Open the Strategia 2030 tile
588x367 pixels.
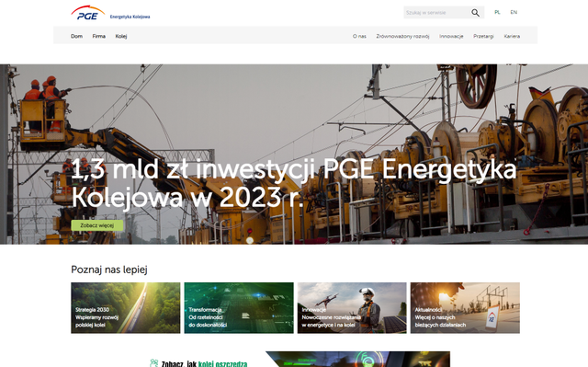tap(126, 308)
